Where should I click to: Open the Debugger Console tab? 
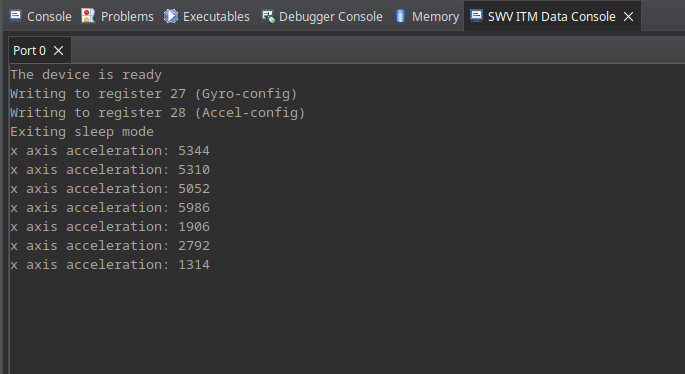(x=322, y=16)
